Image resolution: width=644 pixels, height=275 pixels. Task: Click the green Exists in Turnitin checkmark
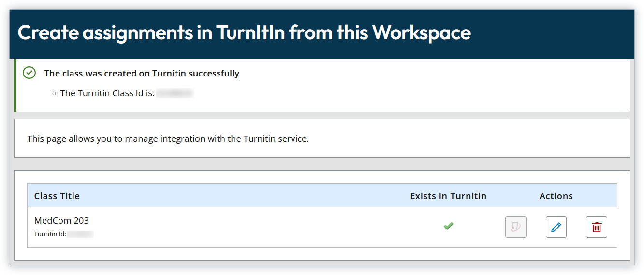tap(448, 226)
